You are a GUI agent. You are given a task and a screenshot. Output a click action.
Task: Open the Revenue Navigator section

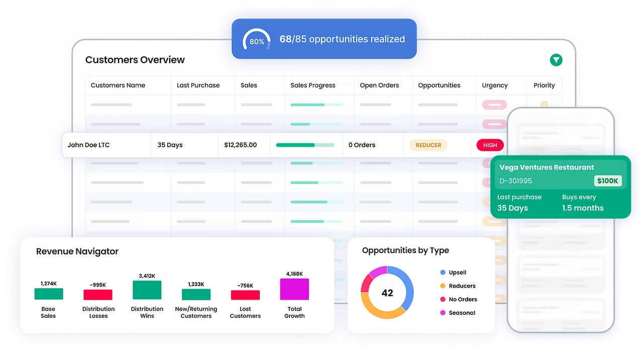tap(77, 251)
